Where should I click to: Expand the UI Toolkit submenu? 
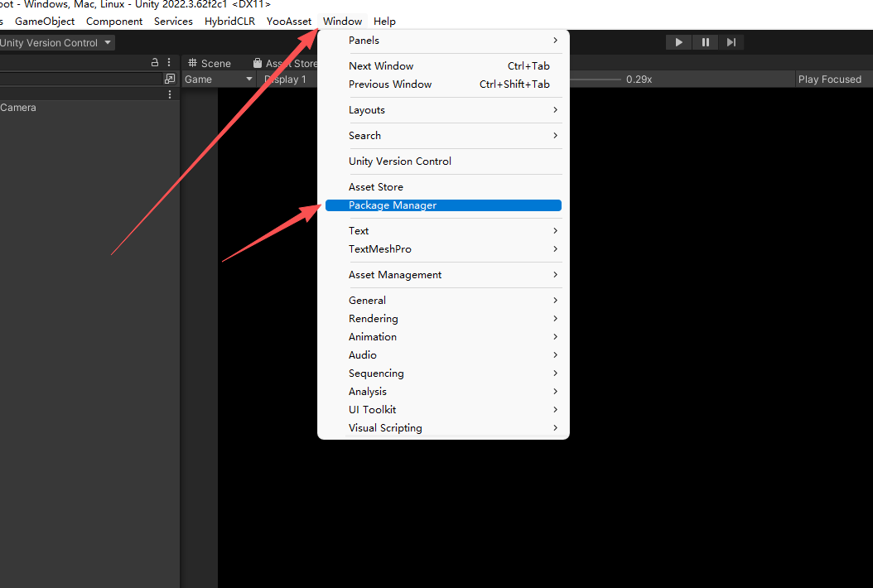[x=443, y=410]
